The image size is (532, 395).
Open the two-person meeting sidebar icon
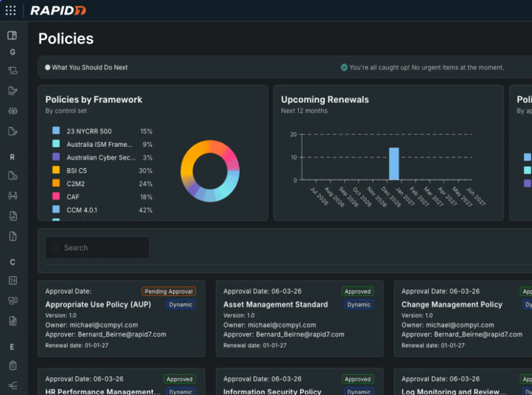pos(13,196)
